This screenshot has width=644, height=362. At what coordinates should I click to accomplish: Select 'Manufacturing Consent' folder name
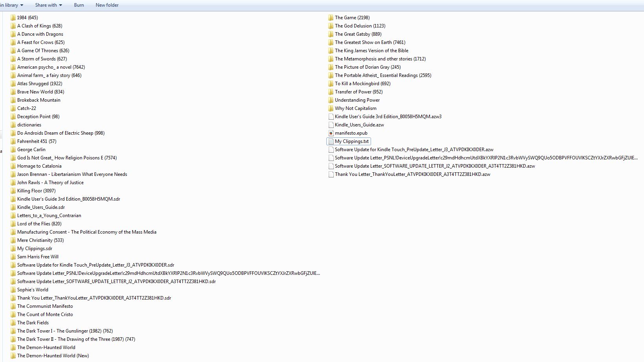pos(87,232)
